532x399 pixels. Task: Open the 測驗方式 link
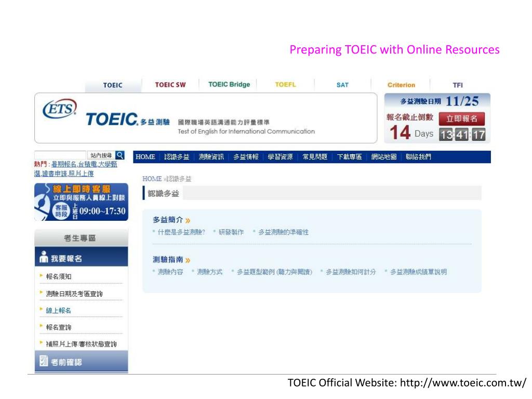click(x=210, y=272)
